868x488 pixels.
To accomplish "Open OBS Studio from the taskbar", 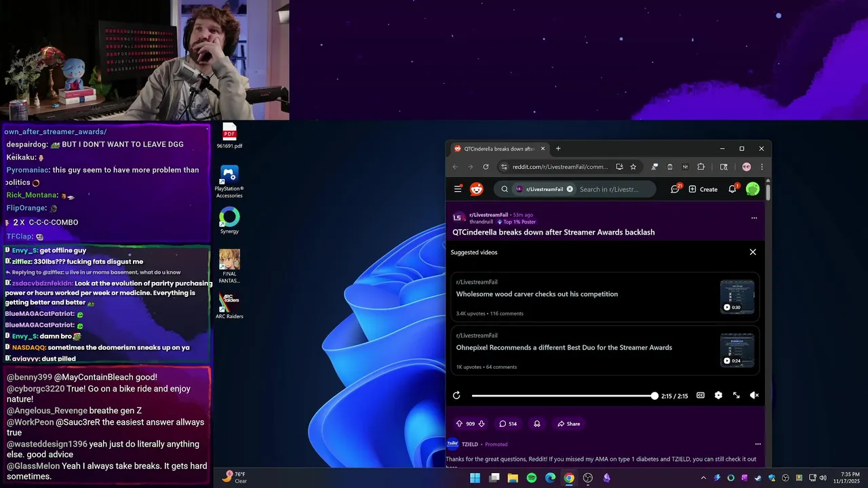I will point(588,478).
